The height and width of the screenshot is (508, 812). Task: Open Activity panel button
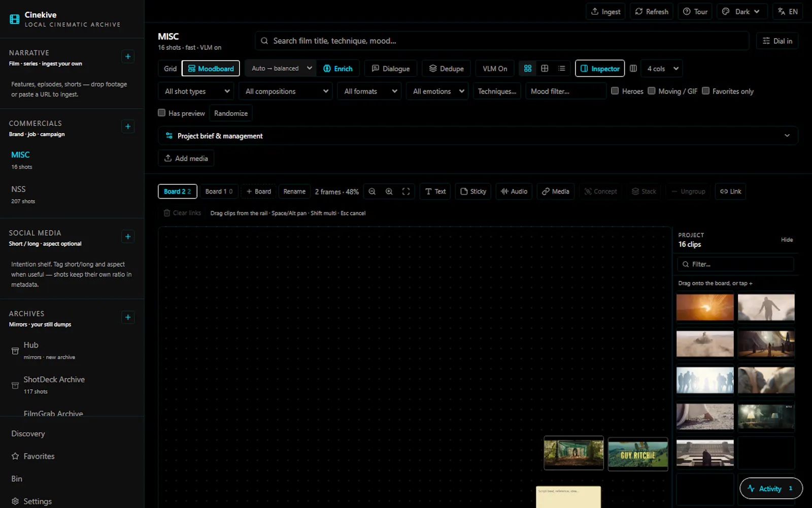(x=771, y=488)
